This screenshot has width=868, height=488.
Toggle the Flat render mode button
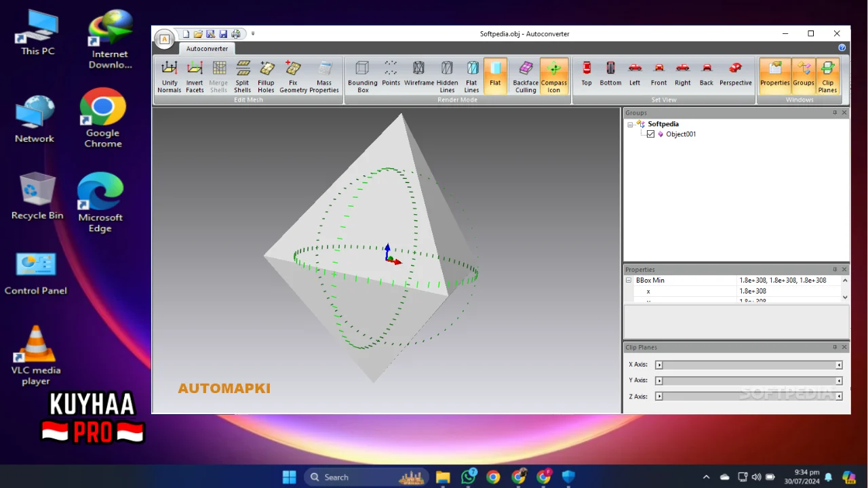pos(495,76)
